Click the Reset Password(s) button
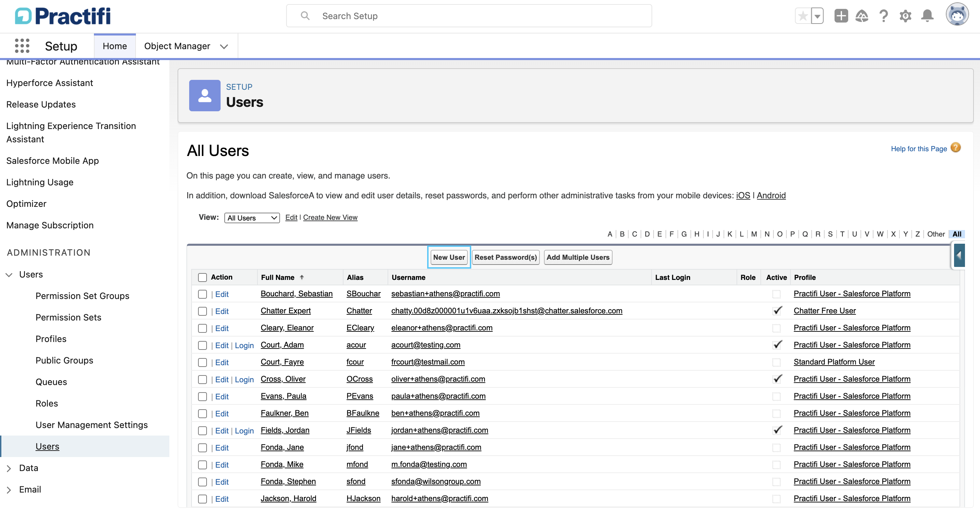980x512 pixels. [x=506, y=257]
